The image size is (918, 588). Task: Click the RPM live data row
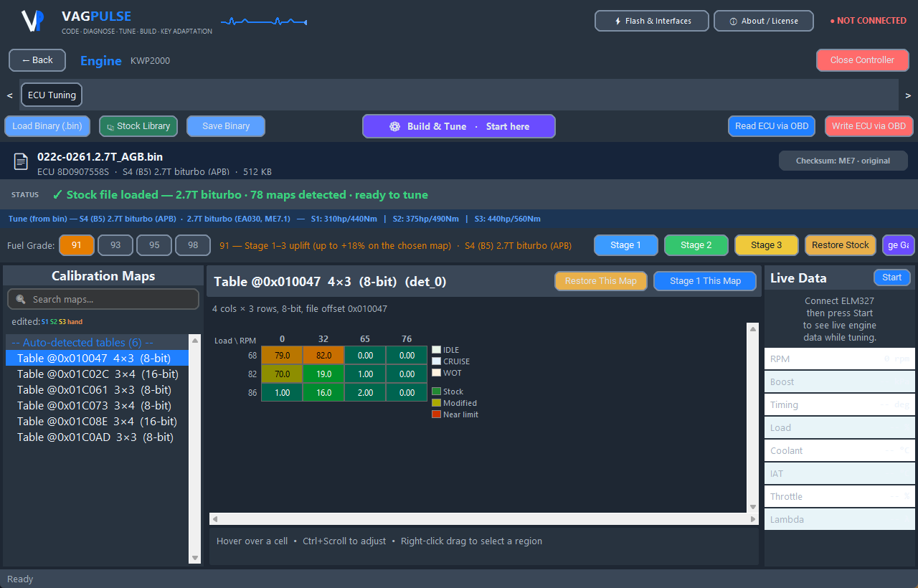click(840, 359)
